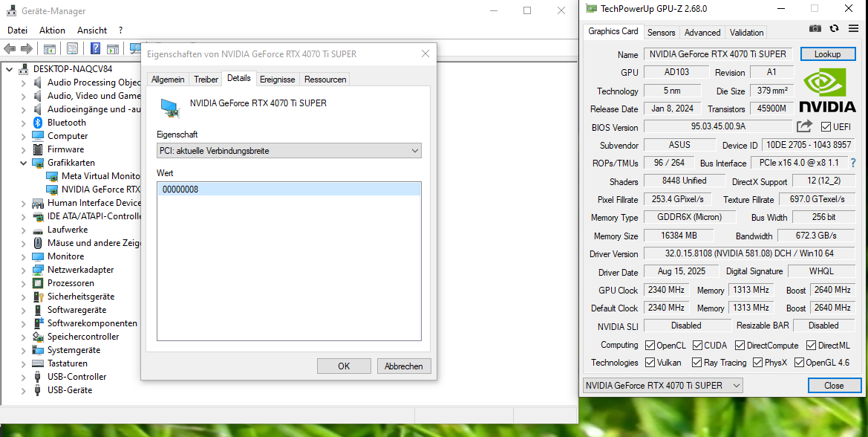Click the Abbrechen button
Viewport: 868px width, 437px height.
tap(403, 366)
